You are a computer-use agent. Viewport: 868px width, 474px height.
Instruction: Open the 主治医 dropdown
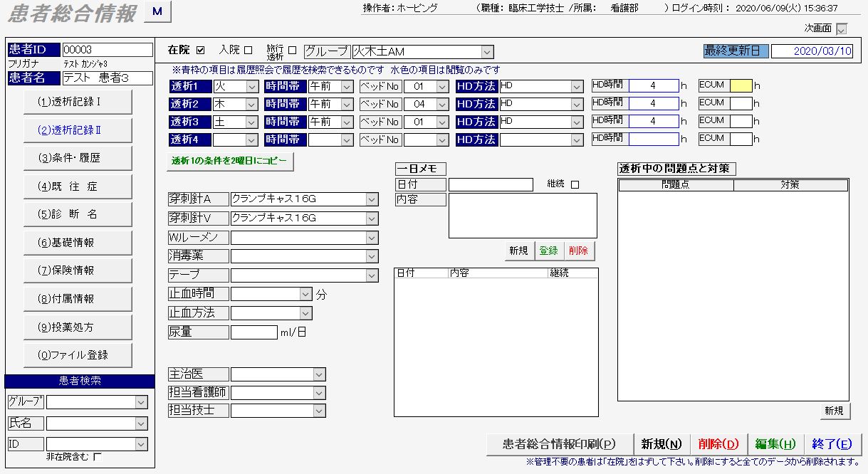319,374
